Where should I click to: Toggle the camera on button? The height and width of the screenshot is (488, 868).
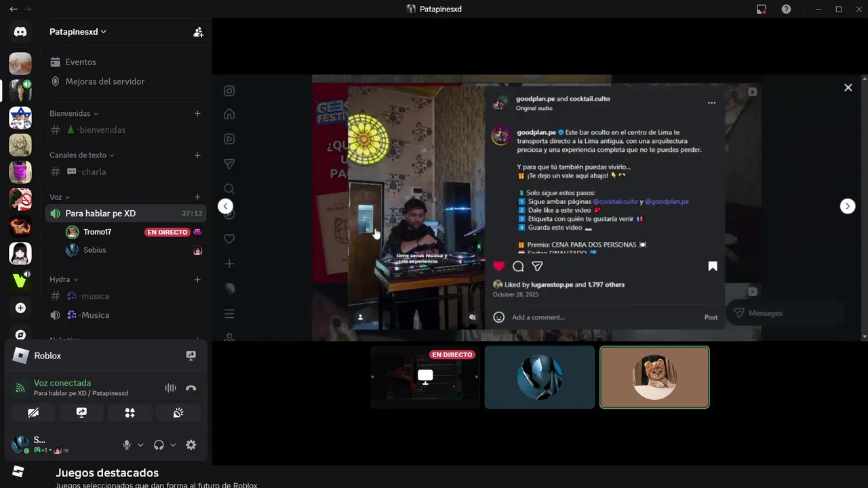tap(33, 412)
